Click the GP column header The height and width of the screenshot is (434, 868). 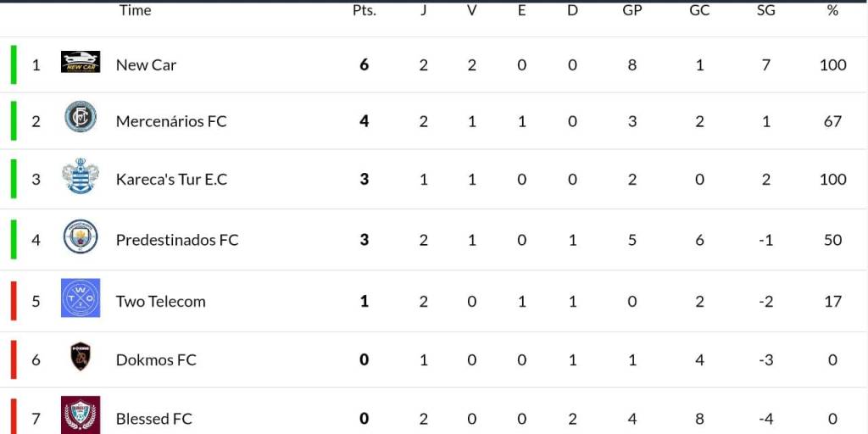tap(632, 10)
